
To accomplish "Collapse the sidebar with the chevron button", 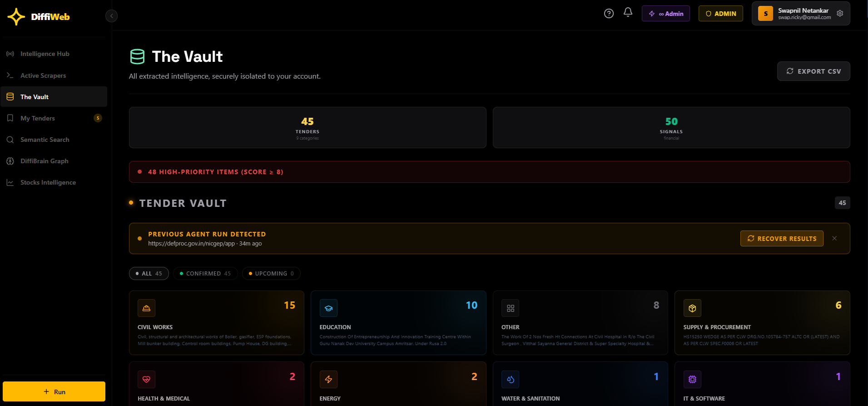I will pos(112,16).
